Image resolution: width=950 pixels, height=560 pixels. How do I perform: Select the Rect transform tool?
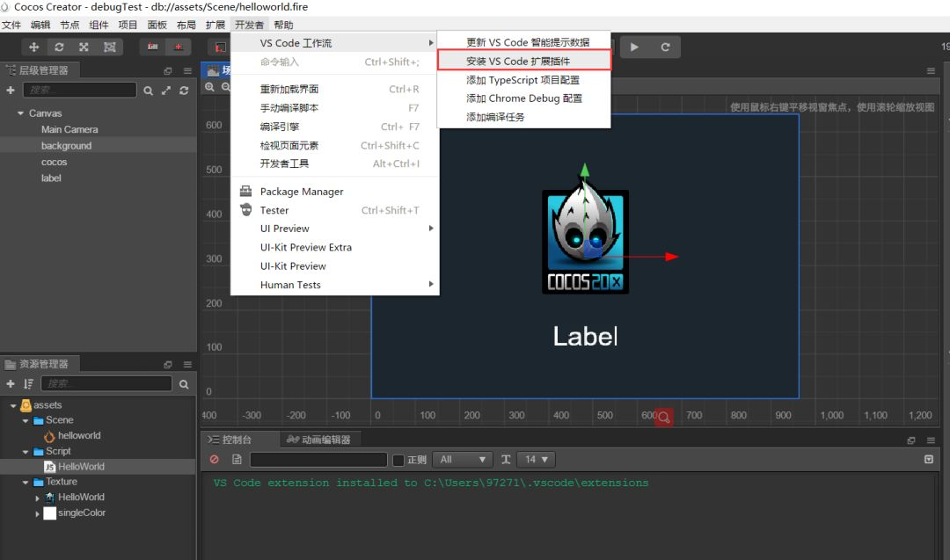[x=107, y=47]
